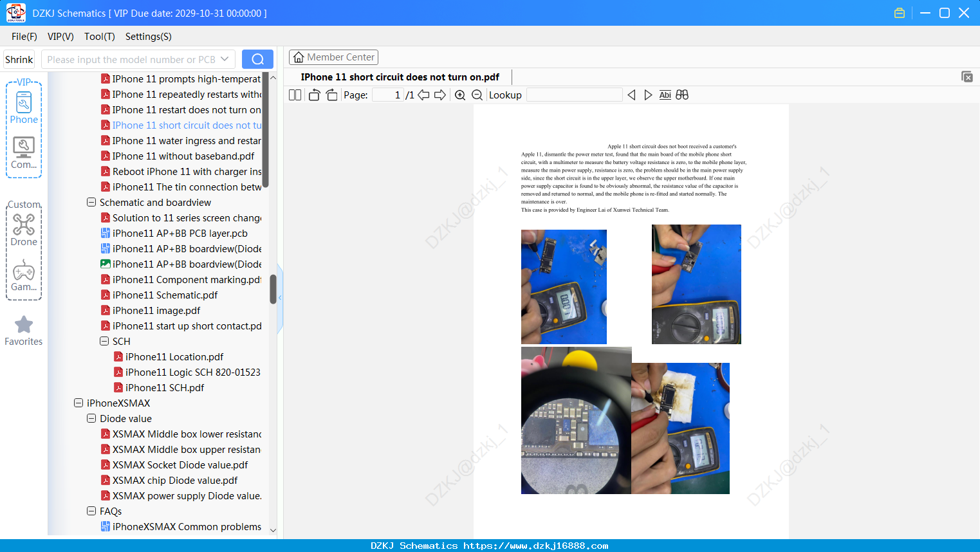
Task: Go to next page arrow
Action: click(x=440, y=95)
